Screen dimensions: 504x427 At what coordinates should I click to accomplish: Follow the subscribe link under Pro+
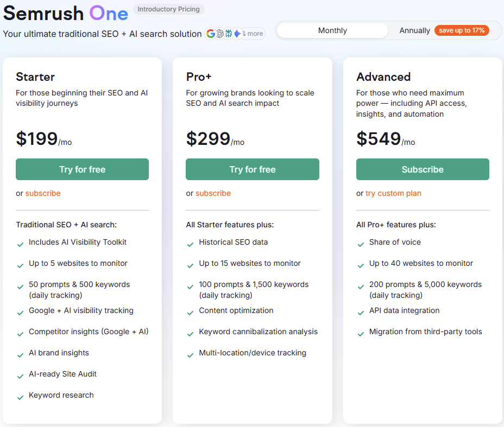click(213, 193)
